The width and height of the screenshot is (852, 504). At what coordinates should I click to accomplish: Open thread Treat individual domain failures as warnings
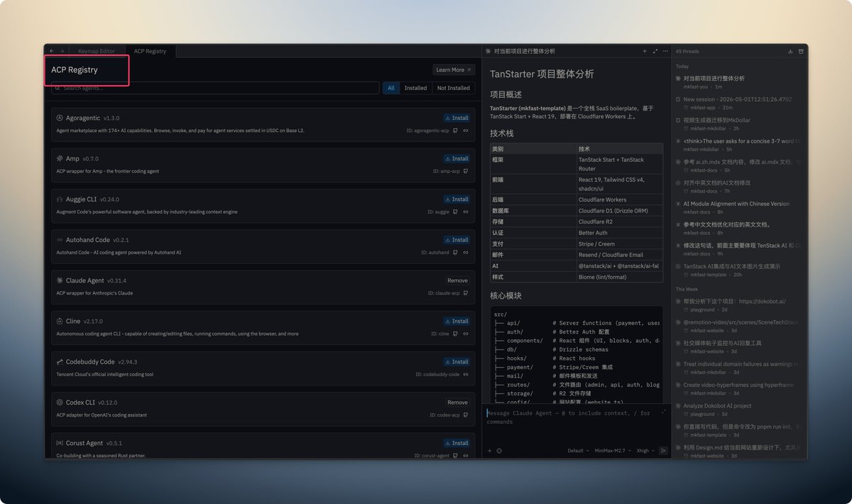(738, 368)
